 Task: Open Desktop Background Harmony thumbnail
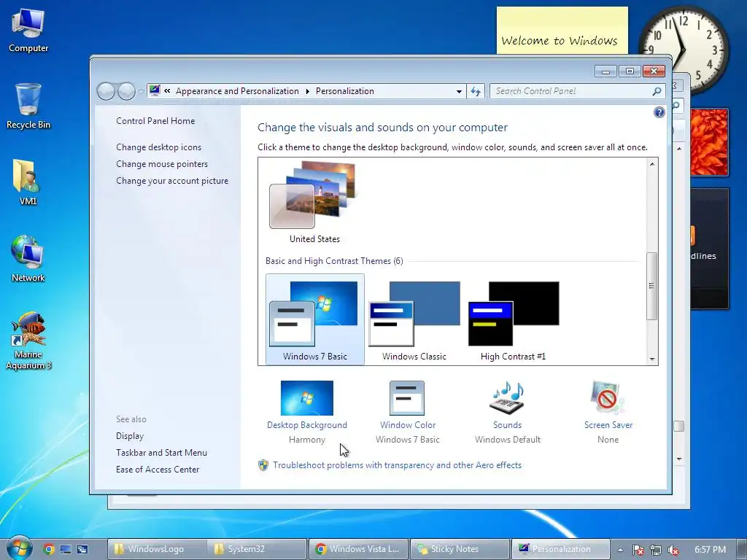tap(307, 398)
